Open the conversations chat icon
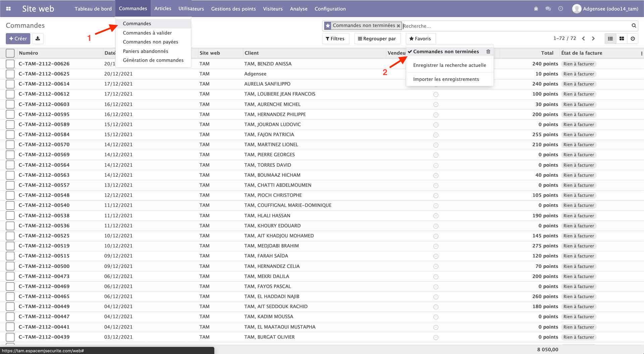The image size is (644, 354). pos(548,9)
